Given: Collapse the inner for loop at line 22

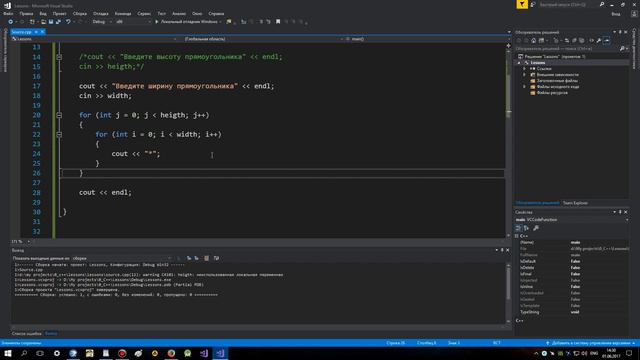Looking at the screenshot, I should tap(59, 135).
